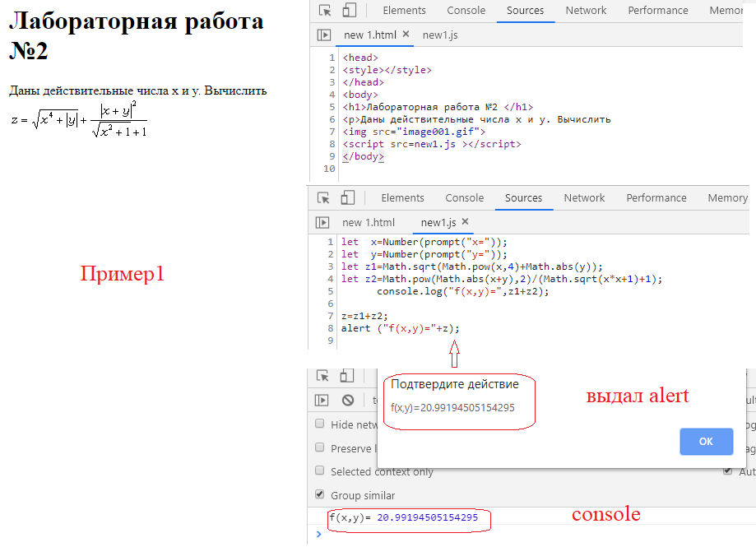Enable the Hide network checkbox

point(319,424)
